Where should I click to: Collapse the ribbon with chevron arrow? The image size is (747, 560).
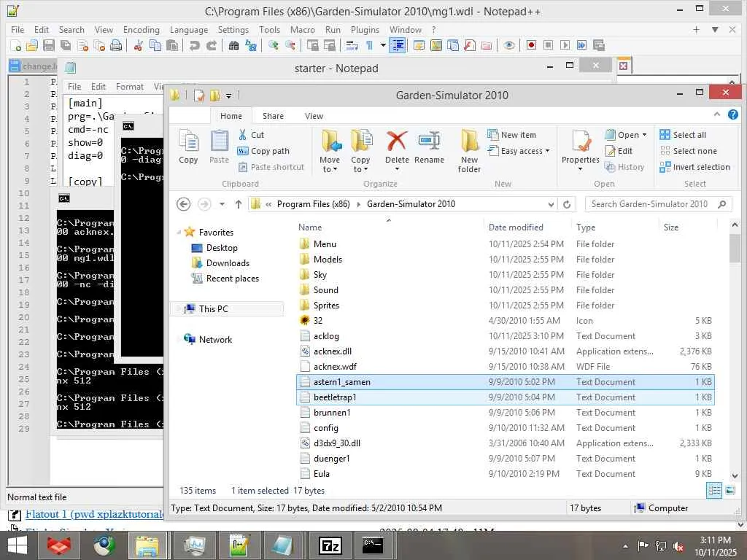pos(717,114)
